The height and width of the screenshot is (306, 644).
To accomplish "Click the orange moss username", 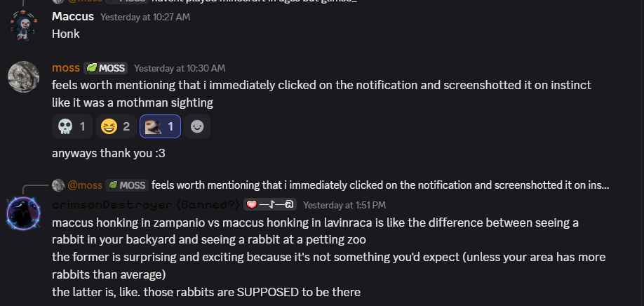I will point(66,68).
